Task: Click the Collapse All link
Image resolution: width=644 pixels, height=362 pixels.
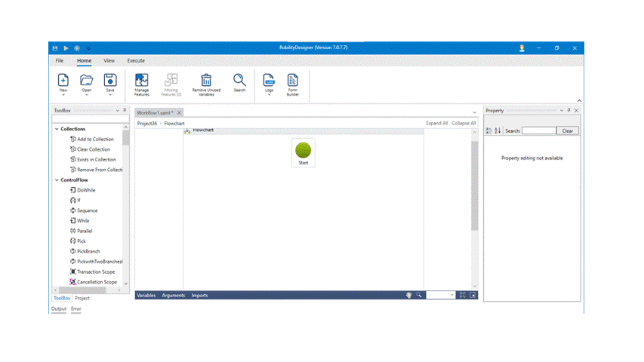Action: click(464, 123)
